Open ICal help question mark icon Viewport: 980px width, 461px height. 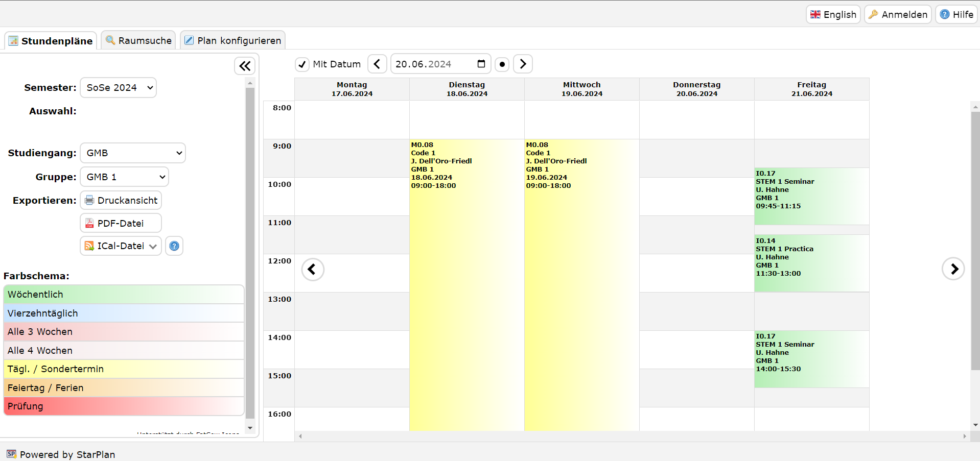(x=174, y=246)
